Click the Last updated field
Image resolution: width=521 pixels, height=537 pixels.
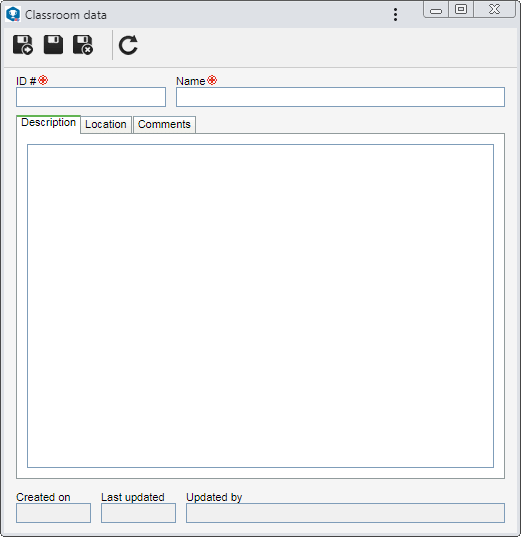point(138,513)
